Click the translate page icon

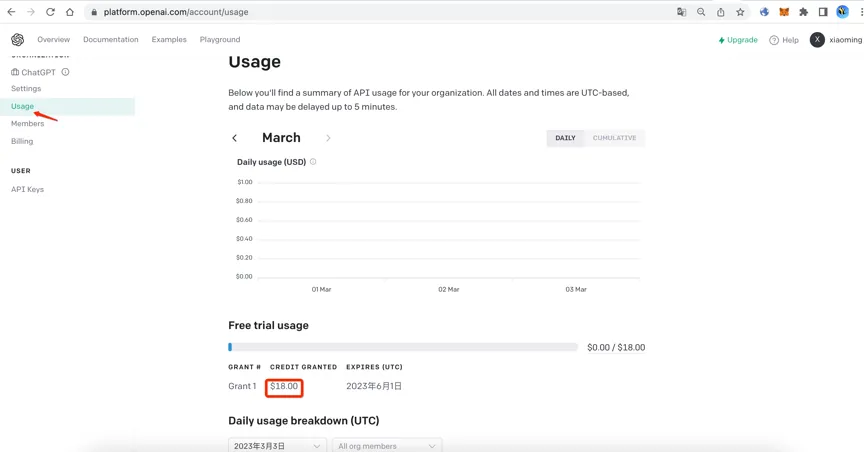click(x=681, y=12)
